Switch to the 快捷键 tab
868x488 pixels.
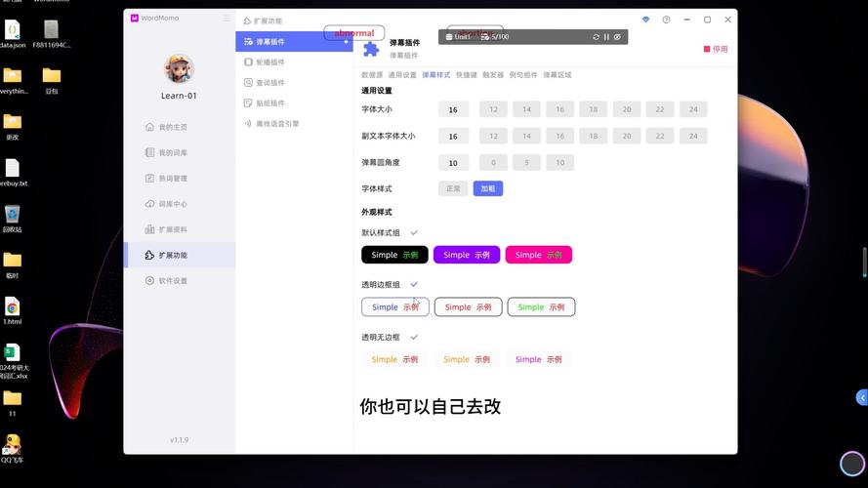click(467, 75)
